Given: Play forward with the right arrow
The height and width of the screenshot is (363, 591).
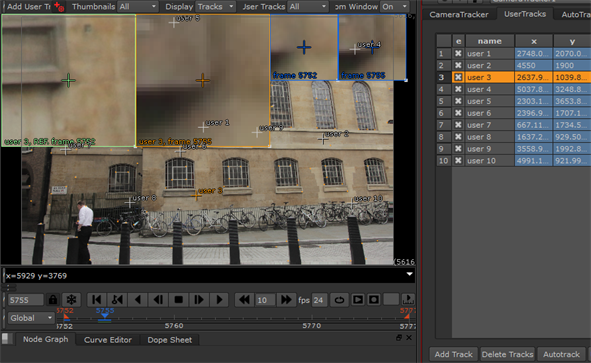Looking at the screenshot, I should tap(219, 300).
